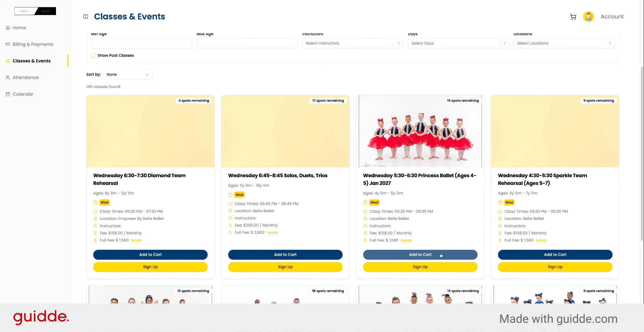Image resolution: width=644 pixels, height=332 pixels.
Task: Open the Select Locations dropdown
Action: coord(564,43)
